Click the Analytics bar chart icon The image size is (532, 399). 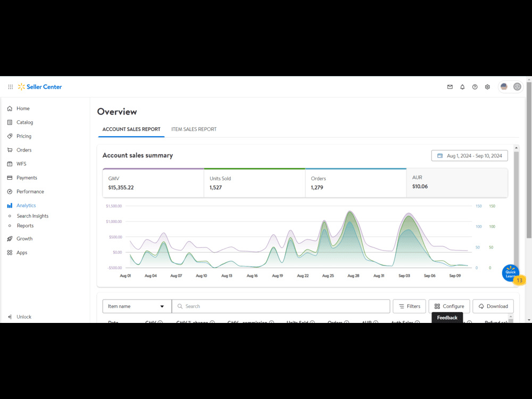[x=10, y=205]
